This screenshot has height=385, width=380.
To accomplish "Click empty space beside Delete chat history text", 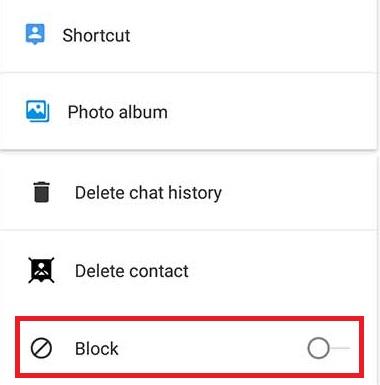I will click(298, 193).
